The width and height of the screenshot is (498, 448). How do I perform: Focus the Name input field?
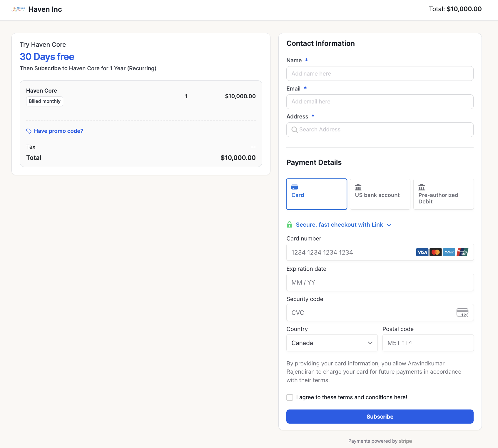[x=380, y=73]
